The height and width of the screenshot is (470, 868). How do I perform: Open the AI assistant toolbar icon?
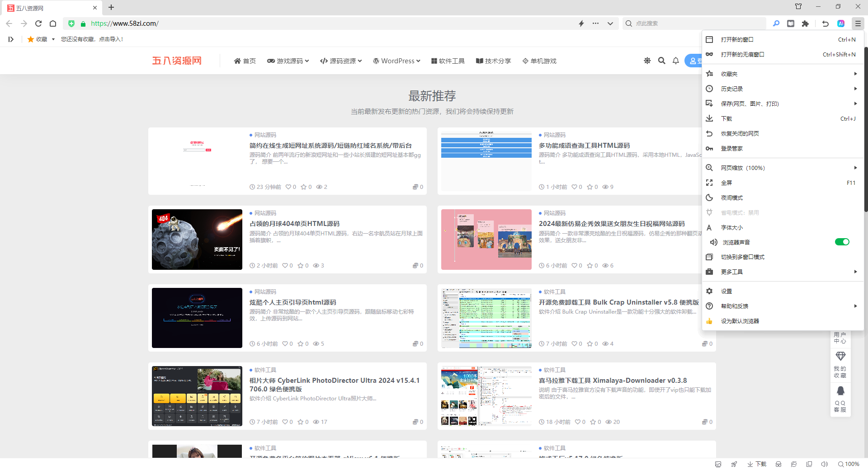(x=841, y=23)
